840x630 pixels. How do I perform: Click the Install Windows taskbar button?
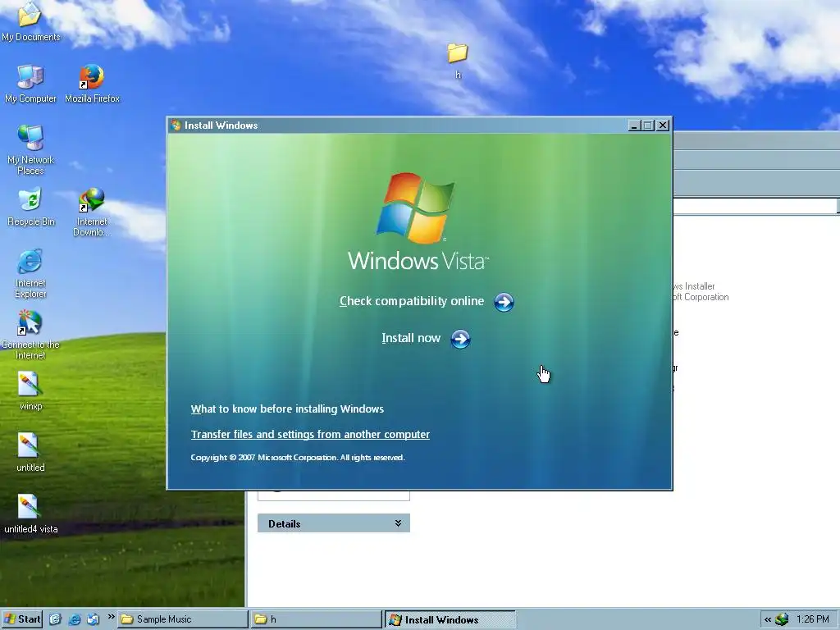(450, 620)
